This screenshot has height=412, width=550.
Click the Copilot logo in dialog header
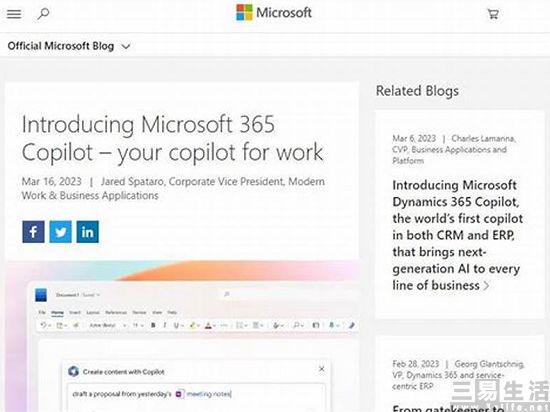73,371
